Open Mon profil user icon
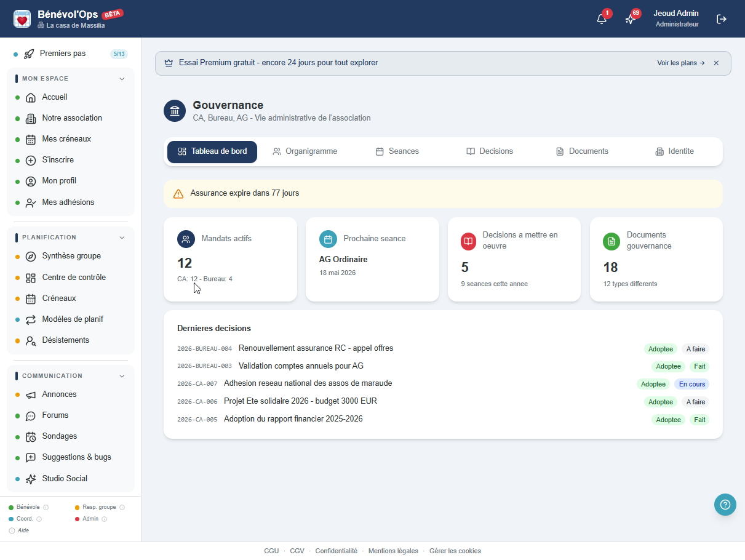This screenshot has height=560, width=745. click(x=31, y=182)
